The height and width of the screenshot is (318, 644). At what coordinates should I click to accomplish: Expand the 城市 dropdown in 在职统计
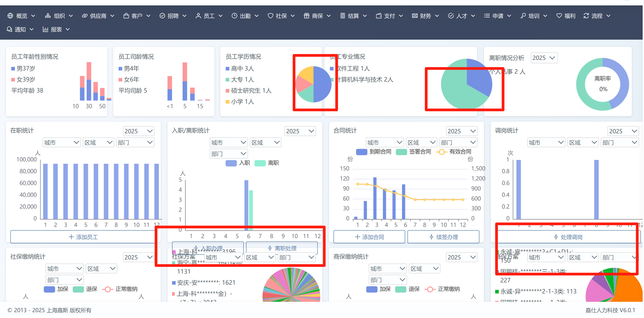(62, 143)
